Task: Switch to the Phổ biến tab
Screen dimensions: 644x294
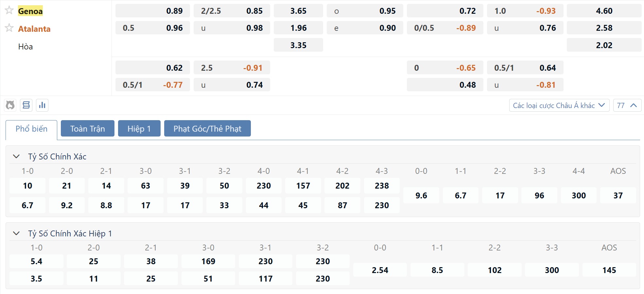Action: [x=31, y=129]
